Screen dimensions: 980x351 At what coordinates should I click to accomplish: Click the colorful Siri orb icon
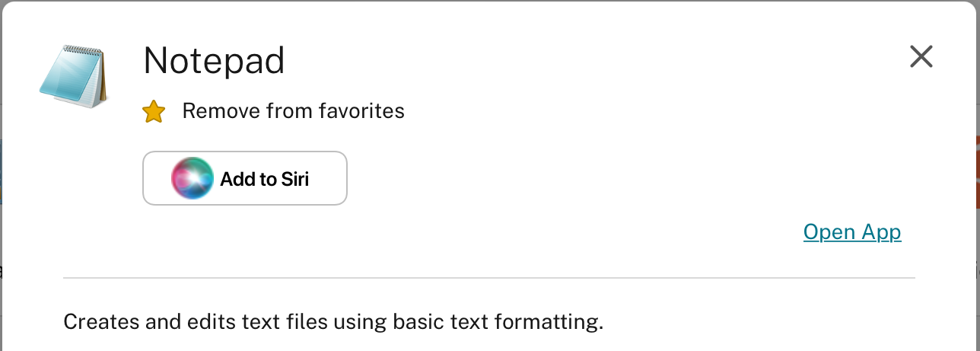(192, 179)
